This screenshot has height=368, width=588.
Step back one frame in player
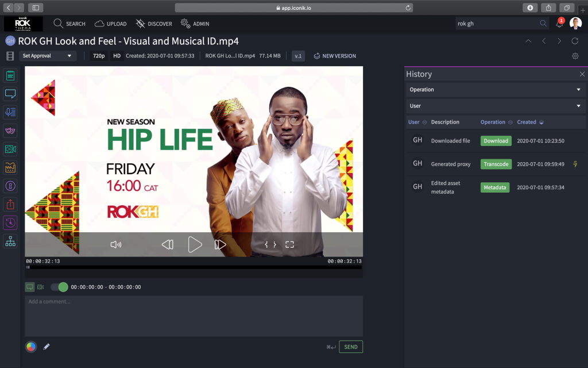point(167,244)
